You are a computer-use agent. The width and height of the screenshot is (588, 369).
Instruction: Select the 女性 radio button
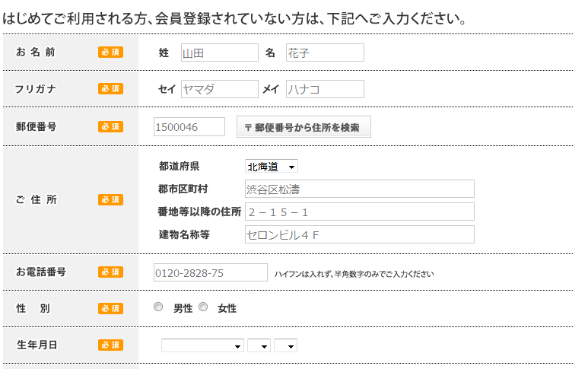(203, 307)
